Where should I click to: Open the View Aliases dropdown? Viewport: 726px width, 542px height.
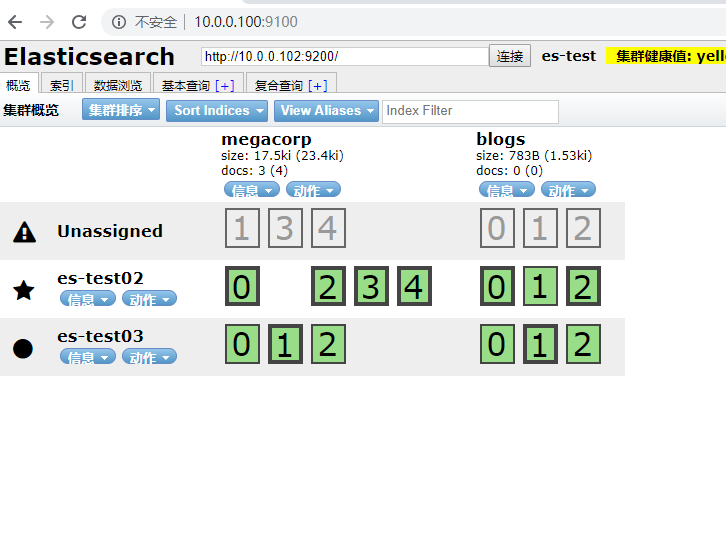click(326, 111)
